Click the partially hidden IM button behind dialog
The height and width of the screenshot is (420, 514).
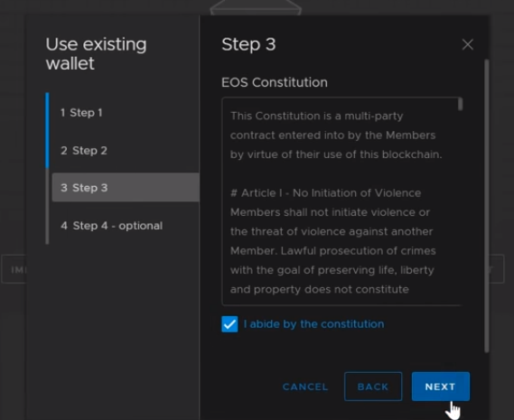[14, 269]
